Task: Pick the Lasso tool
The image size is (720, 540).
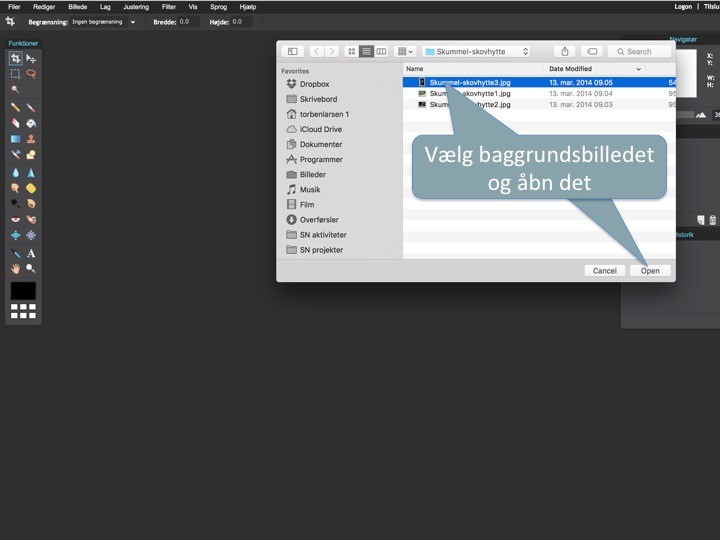Action: pos(31,74)
